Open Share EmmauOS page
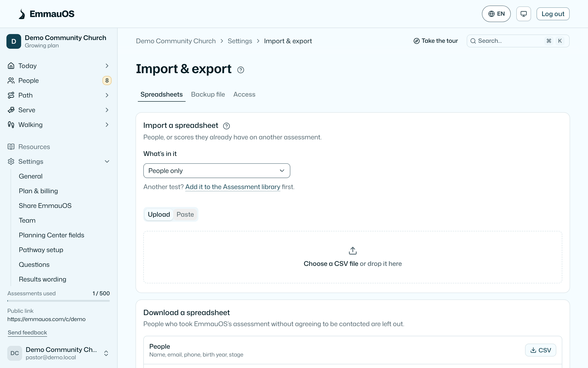Image resolution: width=588 pixels, height=368 pixels. click(45, 206)
